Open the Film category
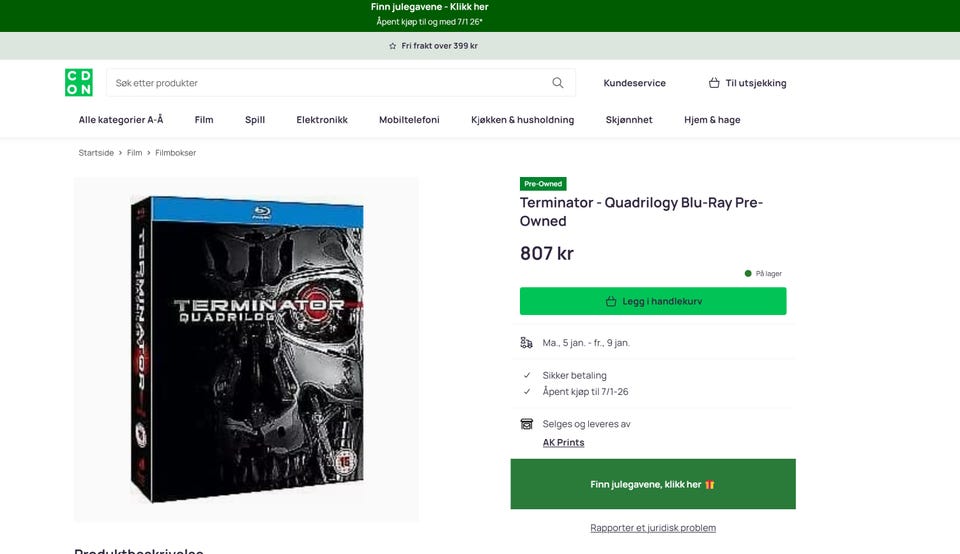Image resolution: width=960 pixels, height=554 pixels. coord(204,120)
